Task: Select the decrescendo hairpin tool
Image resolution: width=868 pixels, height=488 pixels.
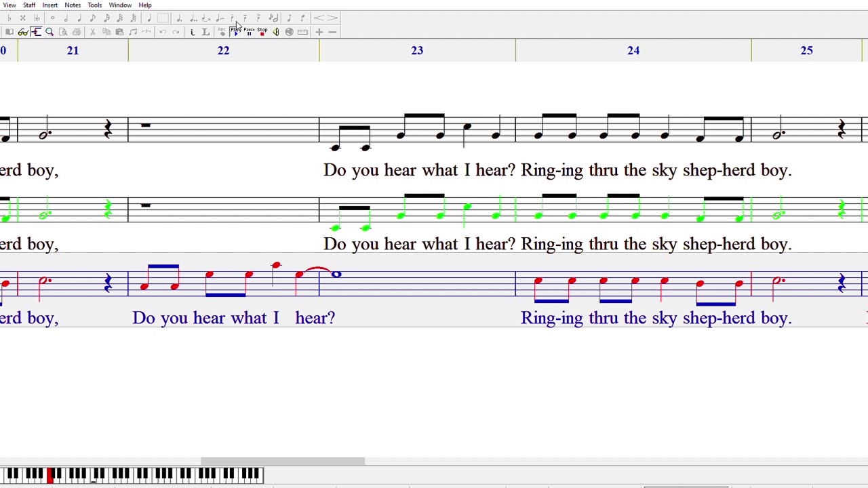Action: 332,18
